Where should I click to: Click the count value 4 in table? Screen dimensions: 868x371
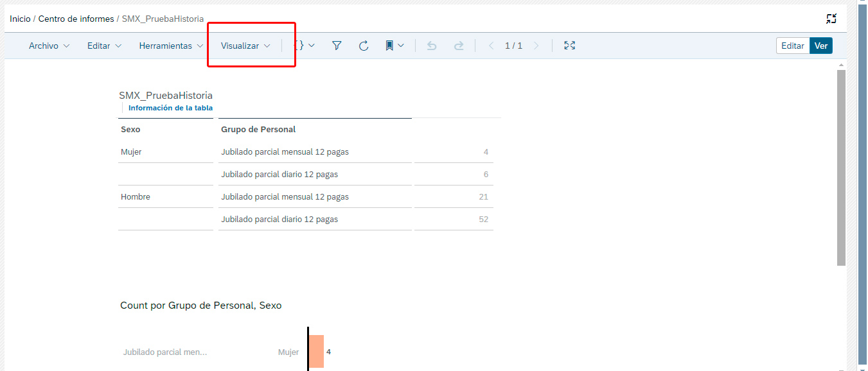tap(486, 152)
